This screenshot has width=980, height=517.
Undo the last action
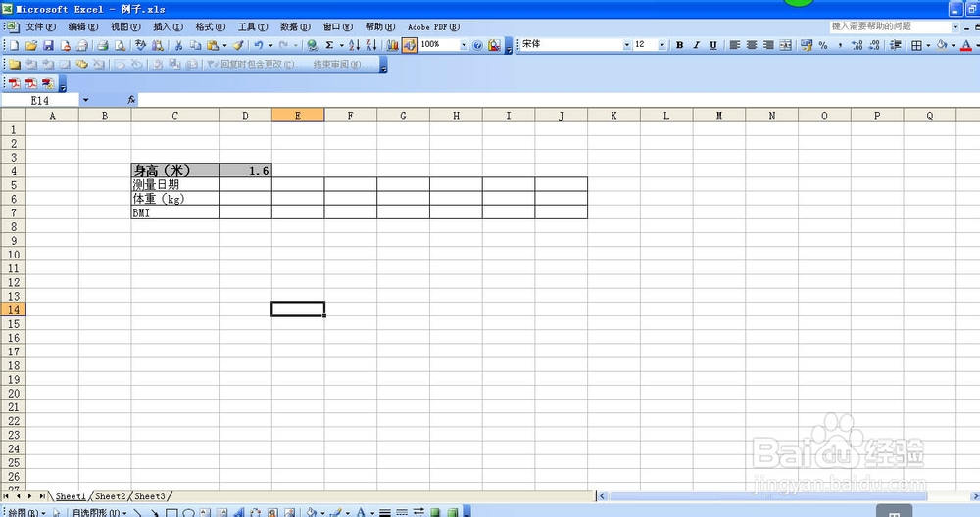[259, 45]
